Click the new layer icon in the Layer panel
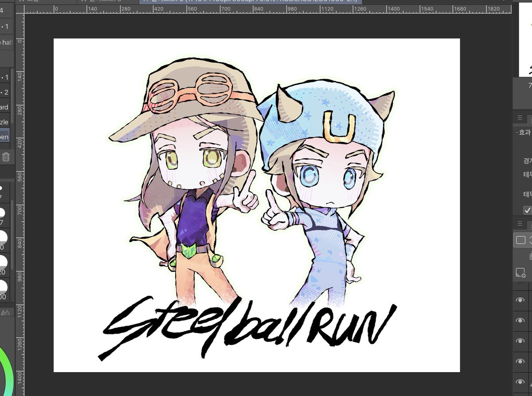The image size is (532, 396). (520, 272)
